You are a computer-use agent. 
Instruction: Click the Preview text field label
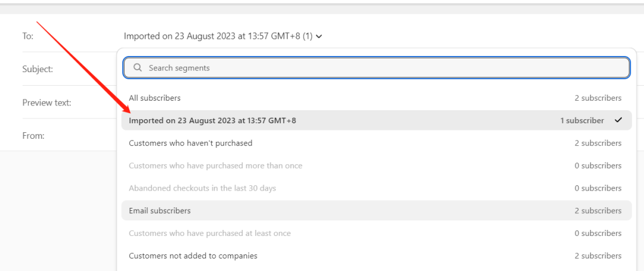pos(47,102)
